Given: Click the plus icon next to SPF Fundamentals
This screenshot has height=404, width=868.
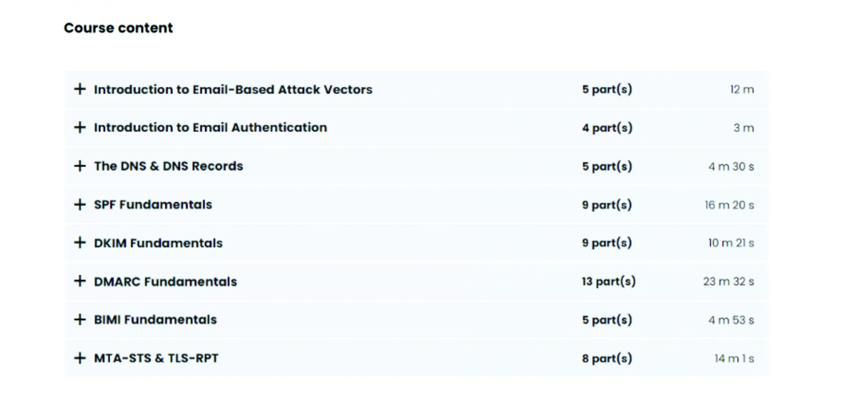Looking at the screenshot, I should pos(80,205).
